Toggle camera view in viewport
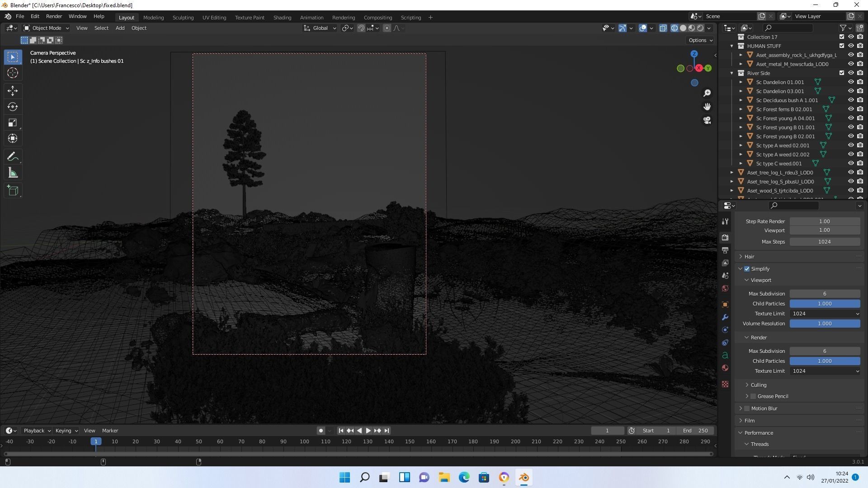Screen dimensions: 868x488 707,121
